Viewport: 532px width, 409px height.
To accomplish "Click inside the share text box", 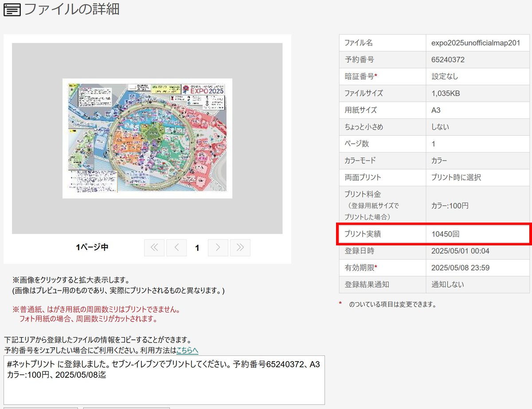I will click(x=164, y=380).
